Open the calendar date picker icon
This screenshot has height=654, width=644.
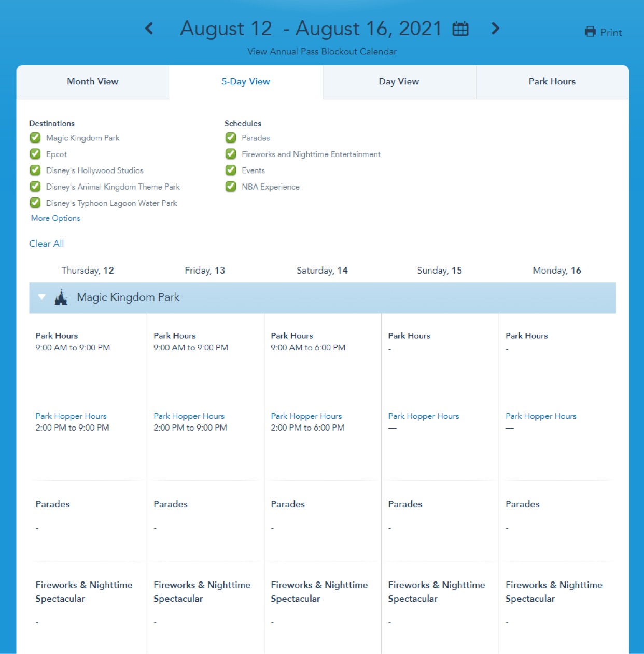click(x=460, y=29)
